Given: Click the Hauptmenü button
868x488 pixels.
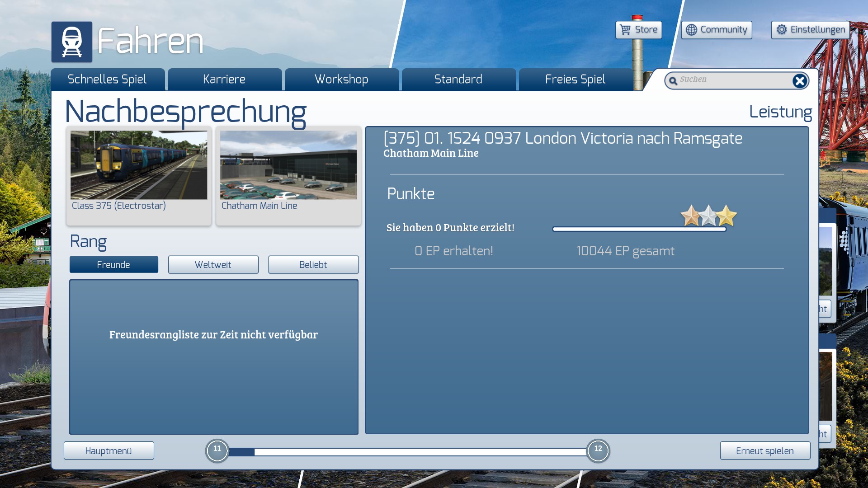Looking at the screenshot, I should (x=108, y=451).
